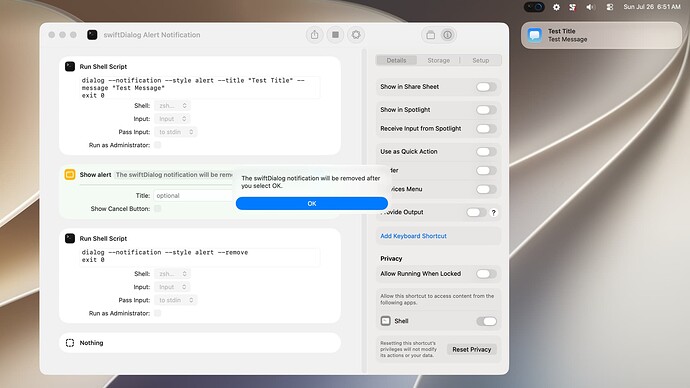Screen dimensions: 690x388
Task: Switch to the Setup tab
Action: (x=481, y=60)
